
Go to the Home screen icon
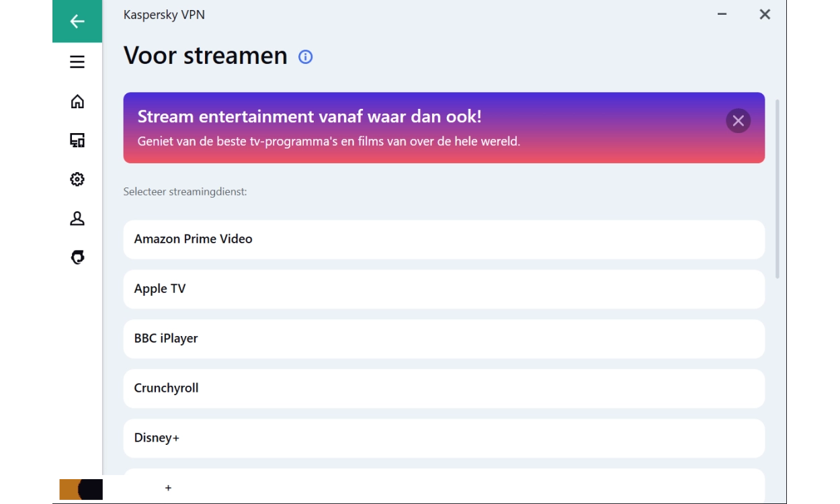(x=77, y=101)
